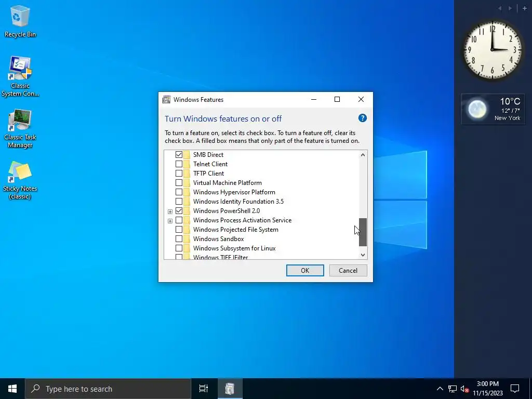The width and height of the screenshot is (532, 399).
Task: Click the analog clock gadget
Action: click(x=493, y=50)
